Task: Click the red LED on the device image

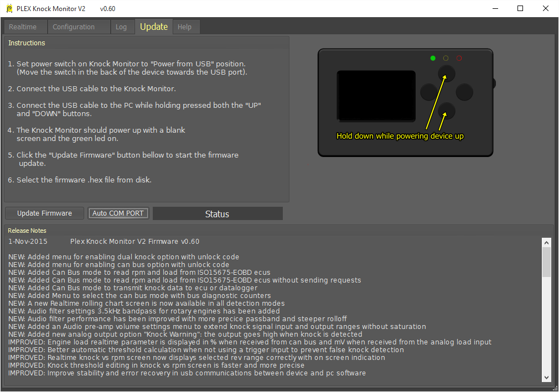Action: [459, 58]
